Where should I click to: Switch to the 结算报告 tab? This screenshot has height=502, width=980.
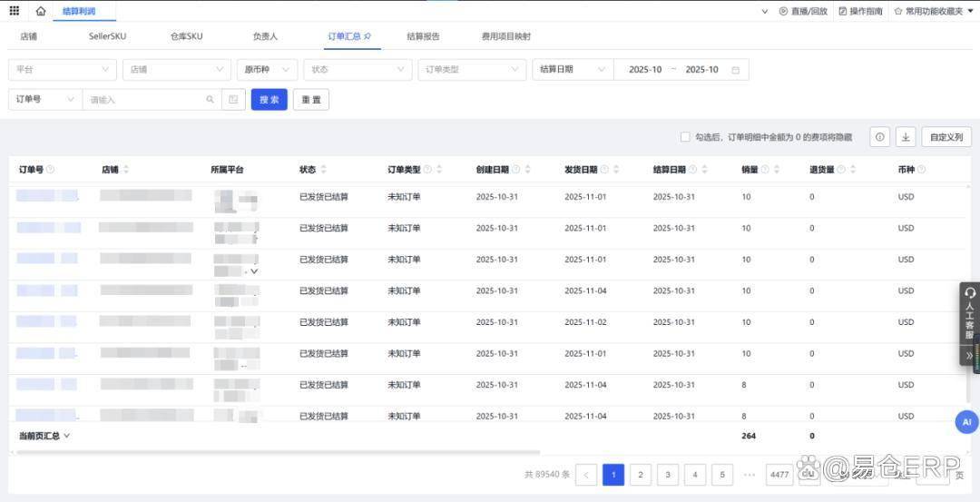pos(423,37)
